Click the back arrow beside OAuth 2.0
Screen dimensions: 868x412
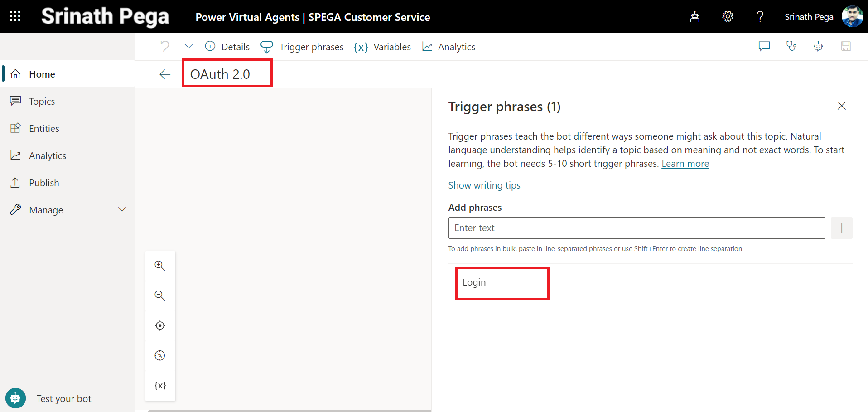pos(165,74)
